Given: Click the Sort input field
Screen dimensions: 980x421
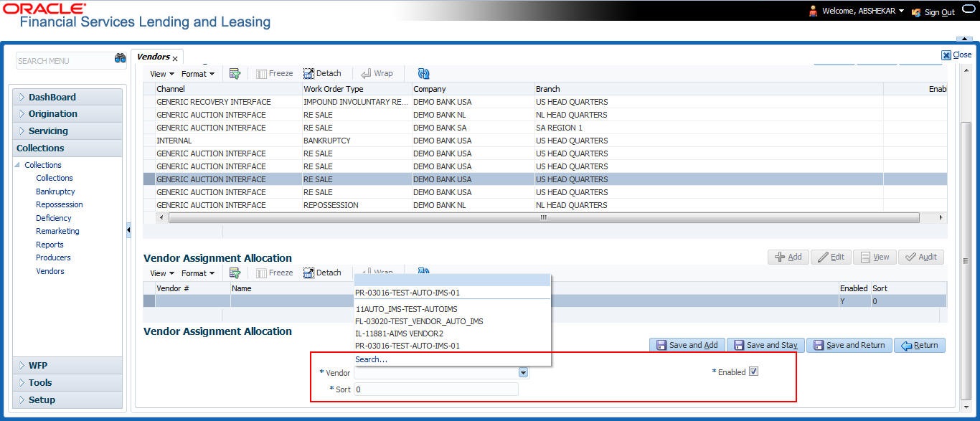Looking at the screenshot, I should 436,389.
